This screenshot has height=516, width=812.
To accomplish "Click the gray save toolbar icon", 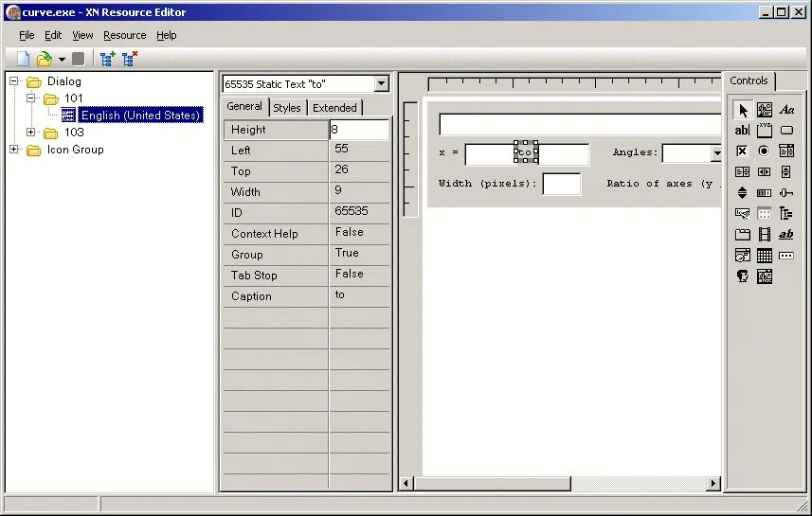I will 79,59.
